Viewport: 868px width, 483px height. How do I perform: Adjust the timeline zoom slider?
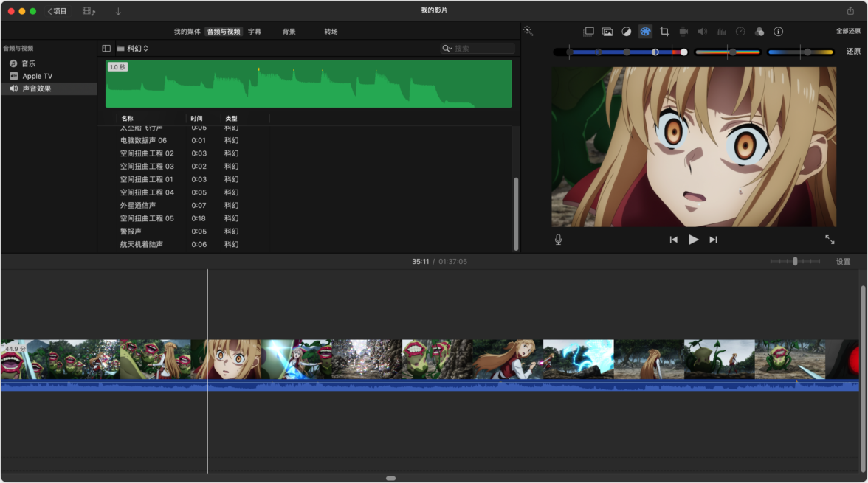795,262
